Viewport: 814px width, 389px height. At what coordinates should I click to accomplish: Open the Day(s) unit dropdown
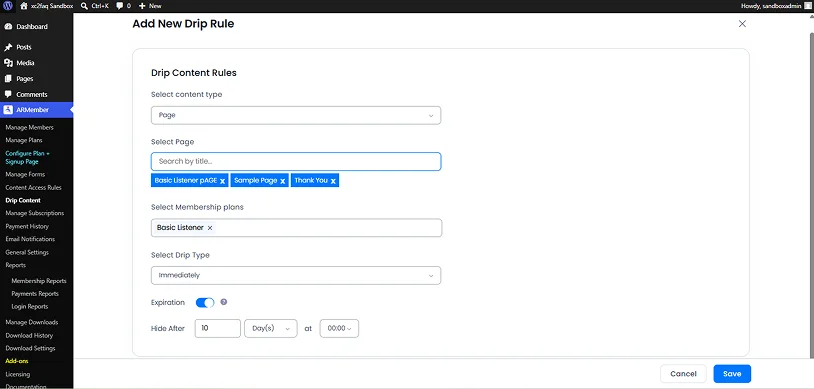(x=270, y=329)
